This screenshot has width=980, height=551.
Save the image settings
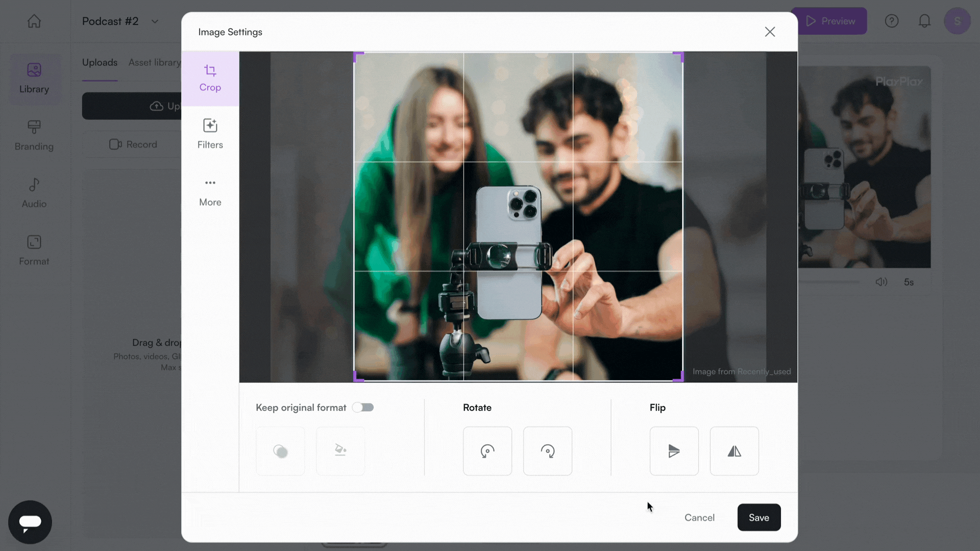coord(759,517)
